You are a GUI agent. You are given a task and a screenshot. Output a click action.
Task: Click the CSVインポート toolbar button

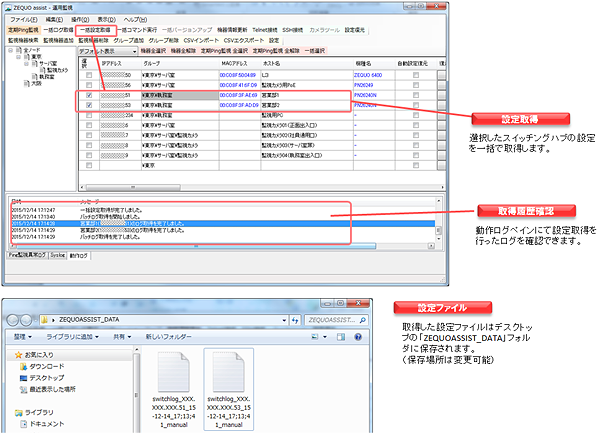(x=201, y=40)
